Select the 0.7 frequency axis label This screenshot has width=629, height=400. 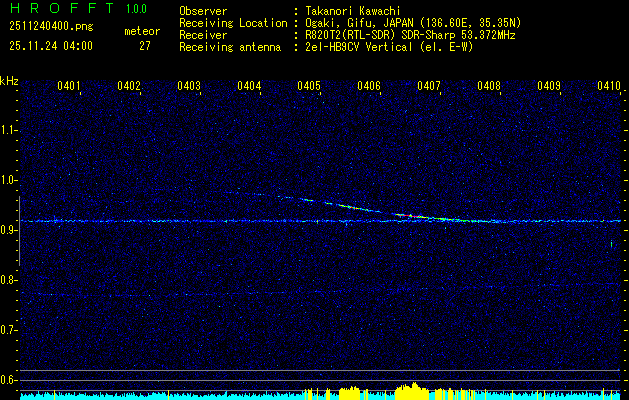pyautogui.click(x=9, y=329)
